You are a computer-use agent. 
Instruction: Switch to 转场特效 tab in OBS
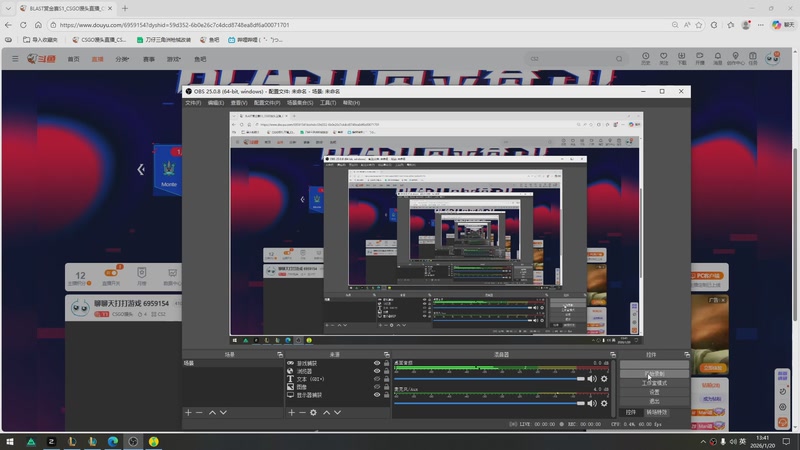(x=656, y=412)
